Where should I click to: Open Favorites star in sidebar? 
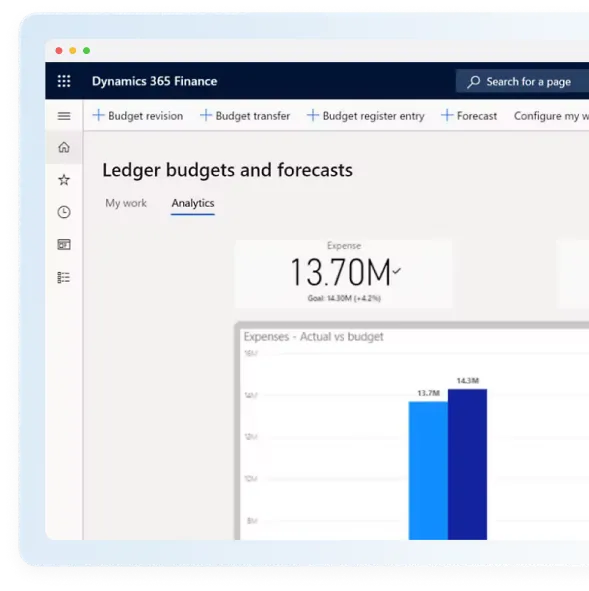[x=64, y=180]
